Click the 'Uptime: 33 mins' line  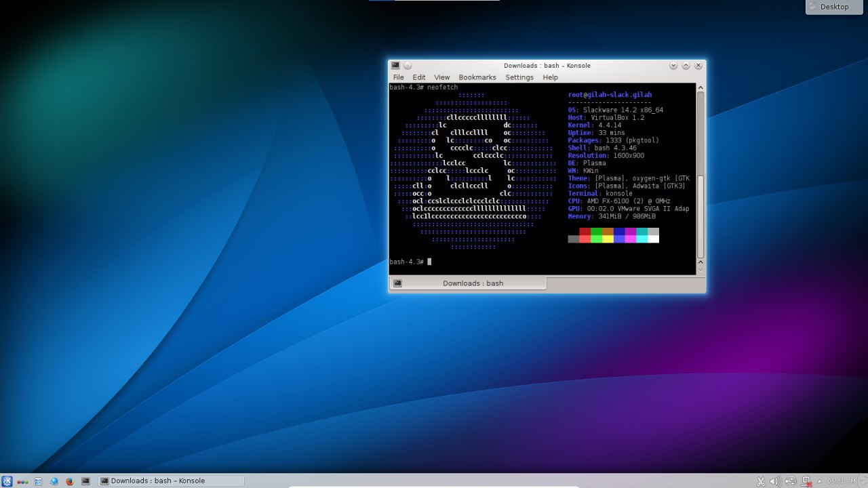click(x=597, y=133)
